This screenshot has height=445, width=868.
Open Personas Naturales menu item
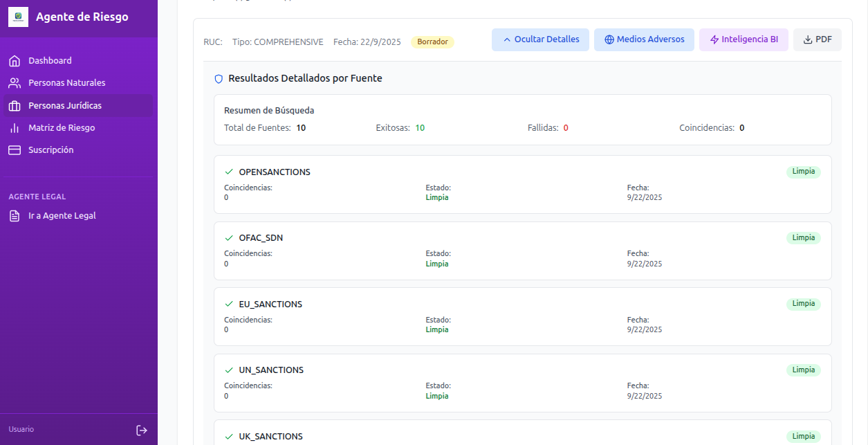[66, 83]
